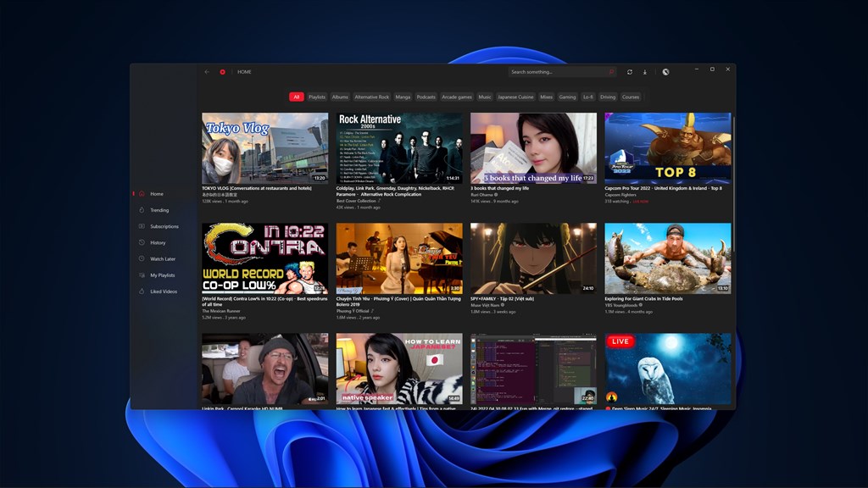The height and width of the screenshot is (488, 868).
Task: Open the SPY×FAMILY anime thumbnail
Action: tap(534, 258)
